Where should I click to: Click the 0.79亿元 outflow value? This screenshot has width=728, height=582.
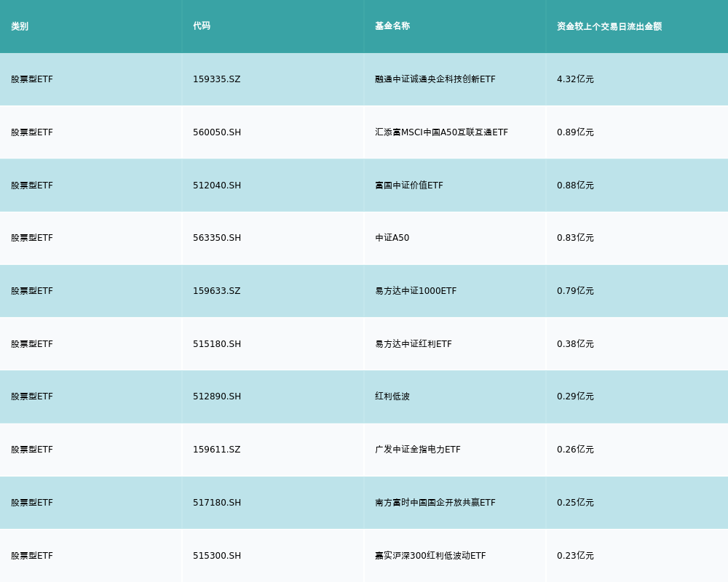click(x=575, y=291)
